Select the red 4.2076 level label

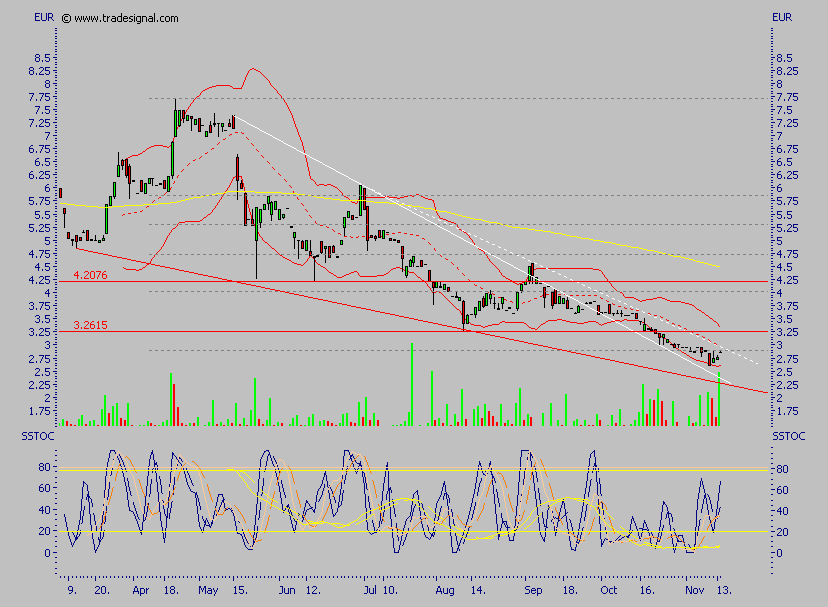(90, 275)
